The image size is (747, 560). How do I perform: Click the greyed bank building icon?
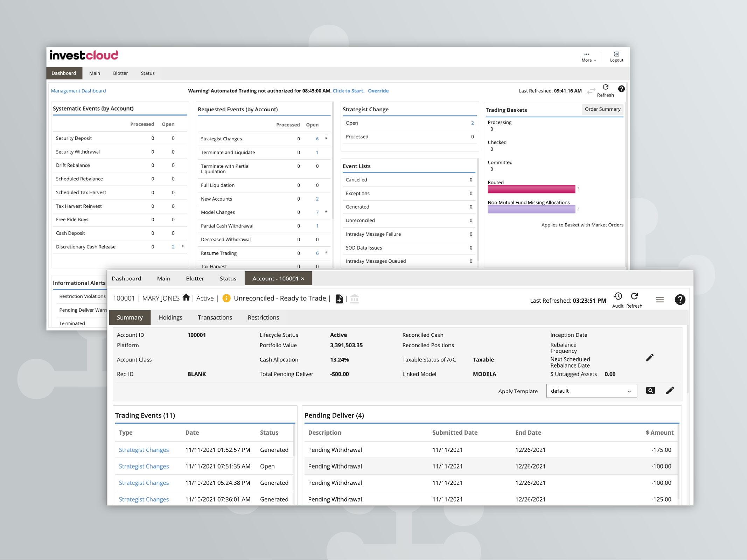[x=355, y=299]
